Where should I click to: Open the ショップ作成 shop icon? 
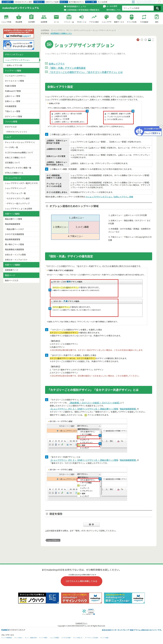tap(6, 17)
